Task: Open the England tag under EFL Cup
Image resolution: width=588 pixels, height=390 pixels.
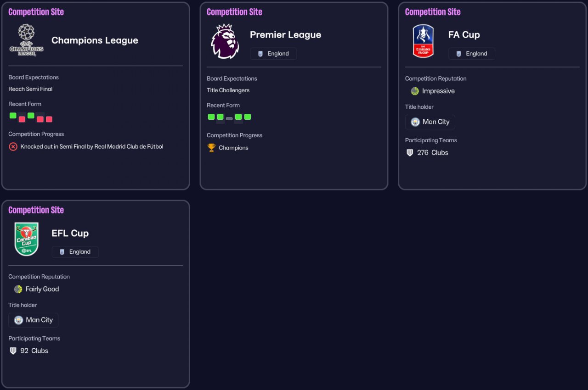Action: [x=75, y=252]
